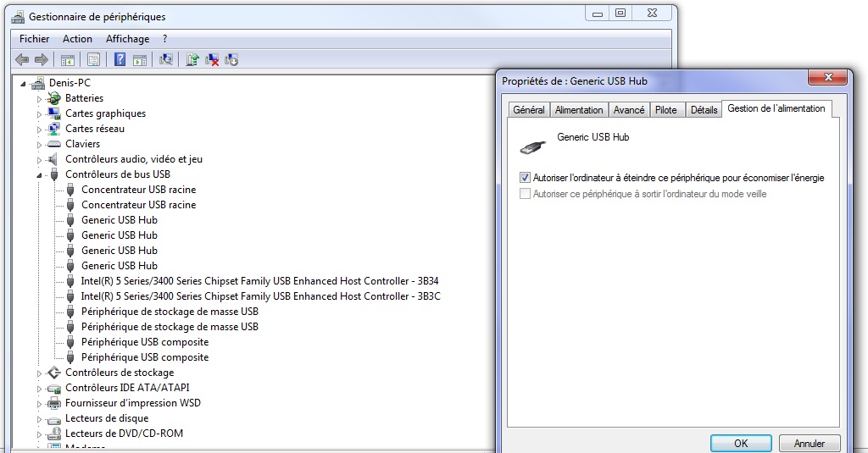Open the Affichage menu
Image resolution: width=868 pixels, height=453 pixels.
click(x=127, y=39)
